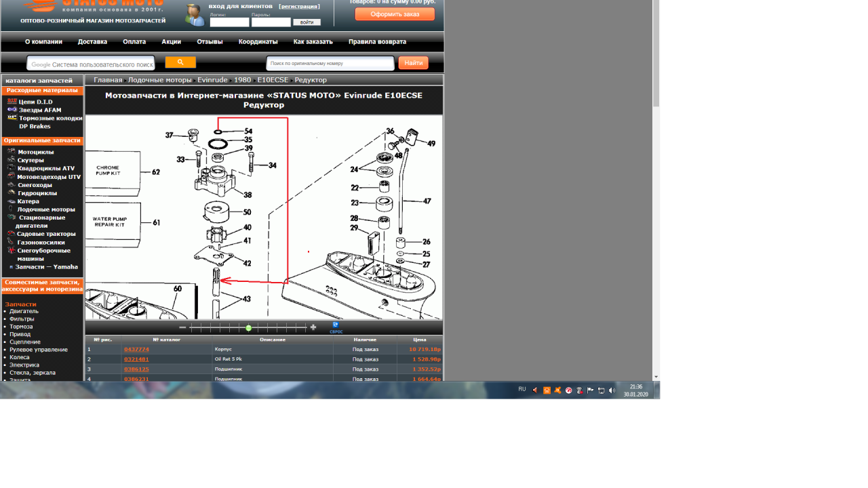Open catalog number 0321481
This screenshot has width=868, height=488.
tap(136, 359)
